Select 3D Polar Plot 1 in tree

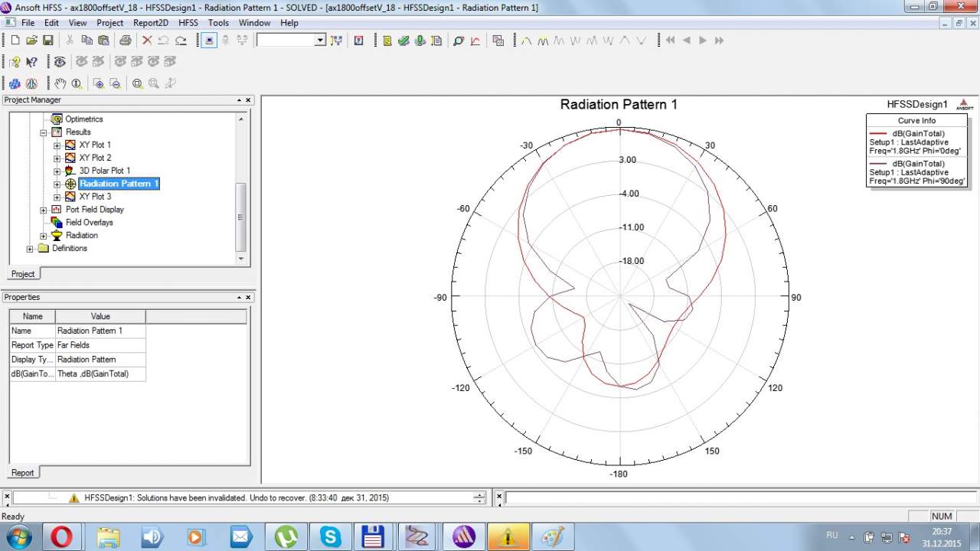coord(104,171)
